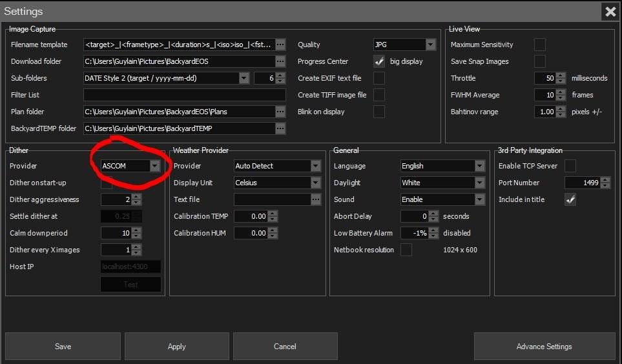Click the Filename template field
Viewport: 622px width, 364px height.
[x=179, y=45]
